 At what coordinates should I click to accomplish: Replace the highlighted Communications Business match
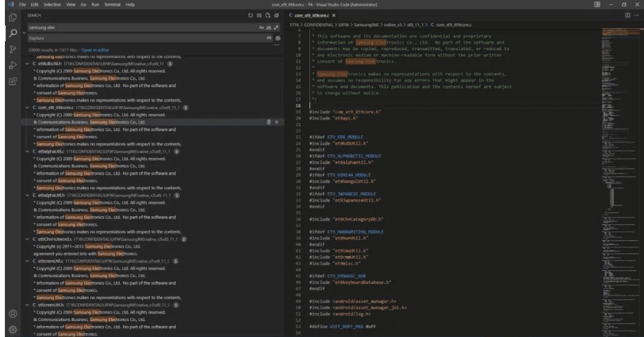(x=268, y=122)
